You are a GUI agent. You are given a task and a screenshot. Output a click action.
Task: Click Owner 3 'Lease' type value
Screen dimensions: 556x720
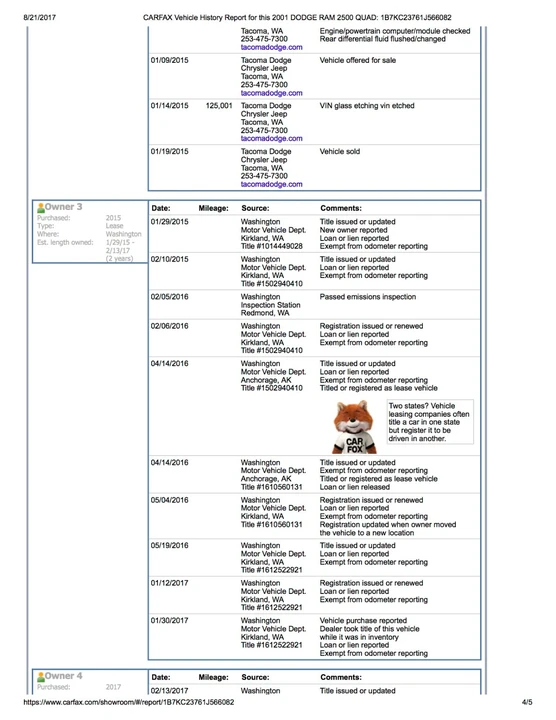[x=114, y=226]
